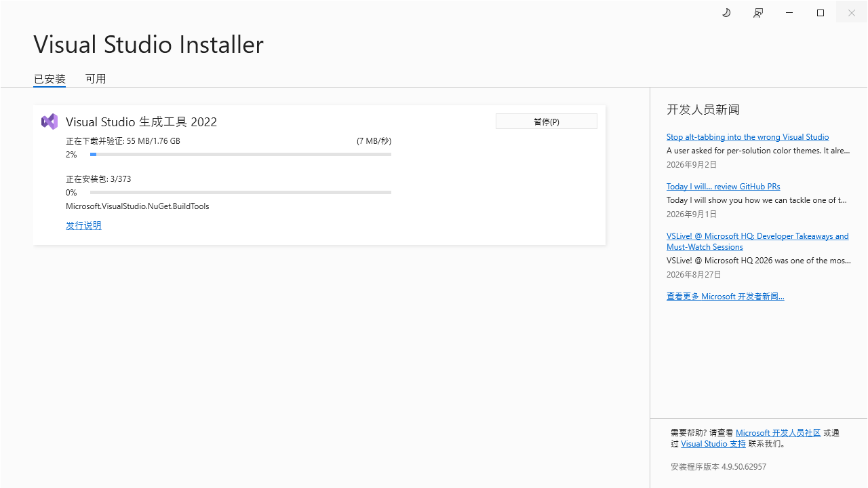The width and height of the screenshot is (868, 488).
Task: Maximize the installer window
Action: pyautogui.click(x=821, y=13)
